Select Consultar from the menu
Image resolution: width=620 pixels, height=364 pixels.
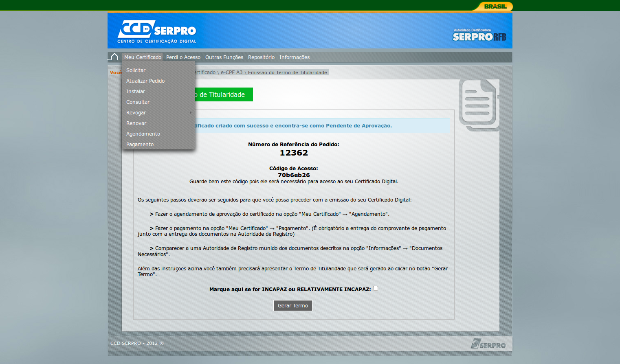point(138,102)
